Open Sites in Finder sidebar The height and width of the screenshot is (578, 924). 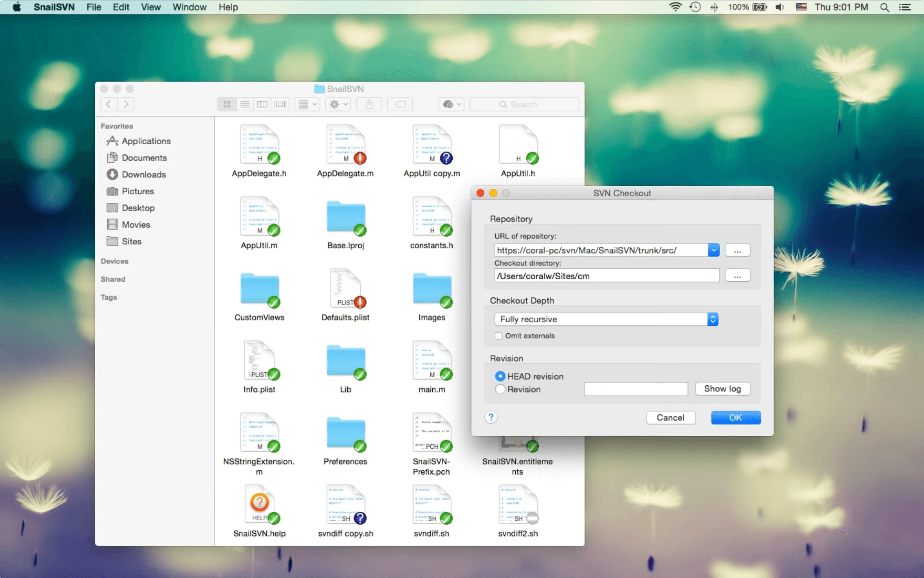pos(124,241)
